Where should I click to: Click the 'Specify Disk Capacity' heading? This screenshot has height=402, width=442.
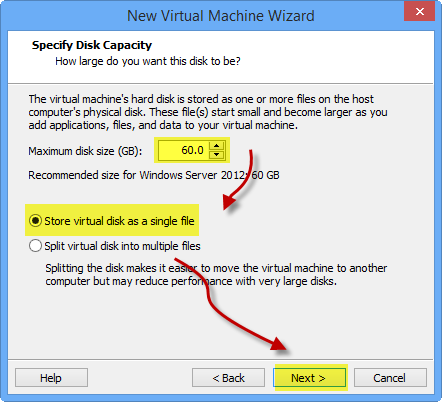click(x=92, y=45)
